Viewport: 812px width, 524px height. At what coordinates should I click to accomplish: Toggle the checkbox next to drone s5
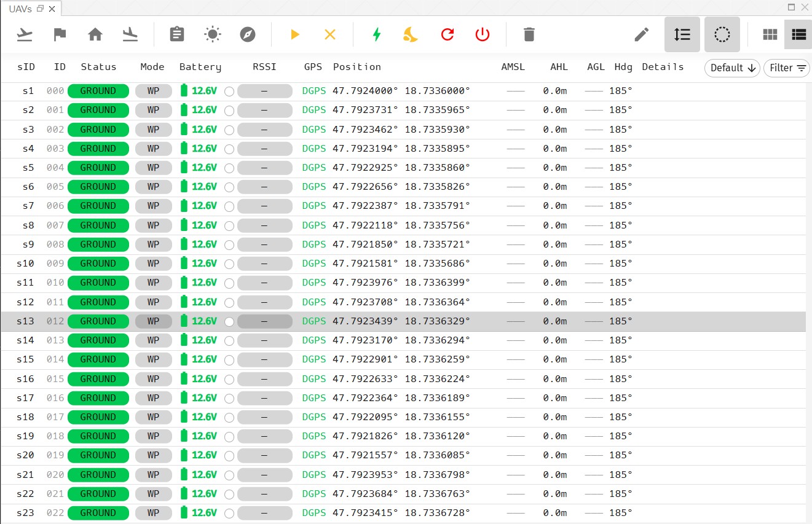(x=229, y=168)
